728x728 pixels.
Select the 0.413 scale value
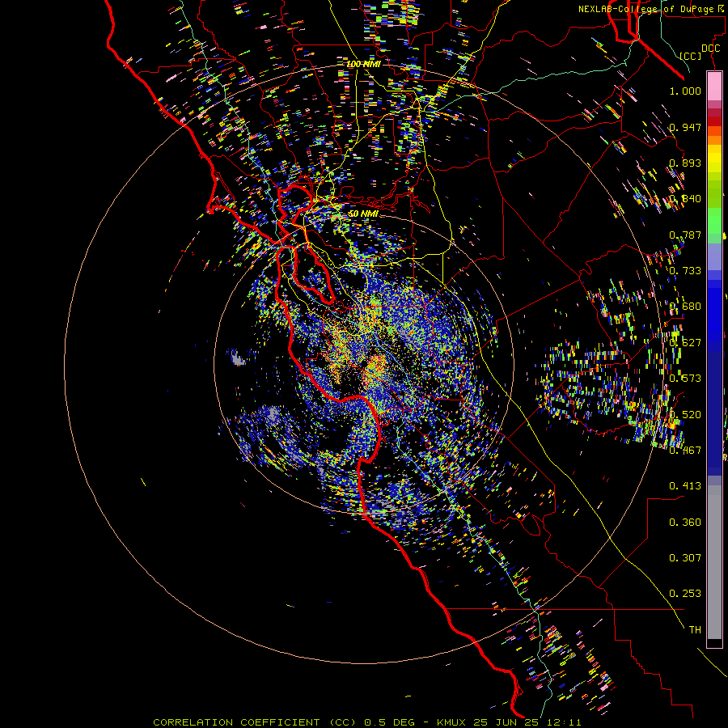[685, 485]
